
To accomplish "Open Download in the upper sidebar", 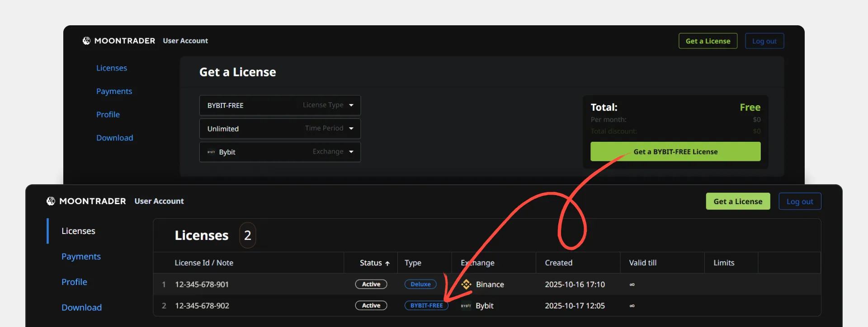I will [x=114, y=138].
